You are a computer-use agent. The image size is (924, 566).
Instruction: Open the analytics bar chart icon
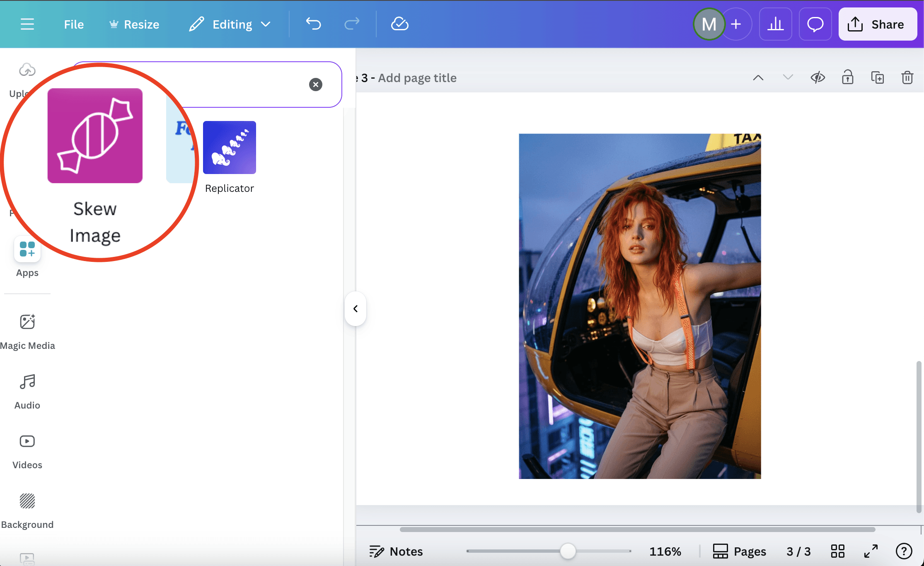(x=775, y=24)
